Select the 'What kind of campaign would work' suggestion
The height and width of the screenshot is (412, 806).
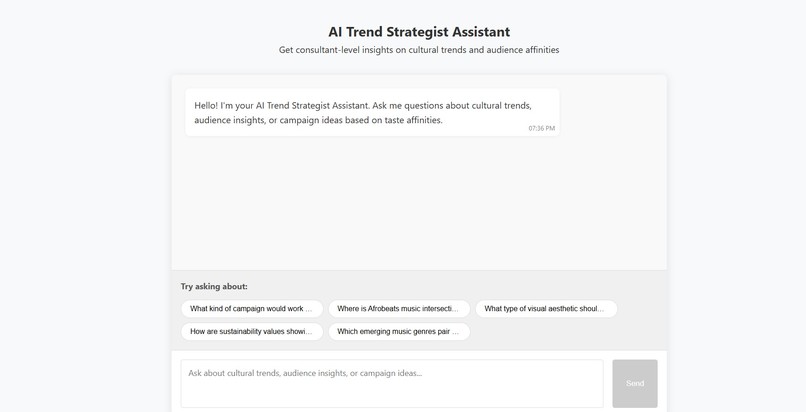tap(252, 309)
